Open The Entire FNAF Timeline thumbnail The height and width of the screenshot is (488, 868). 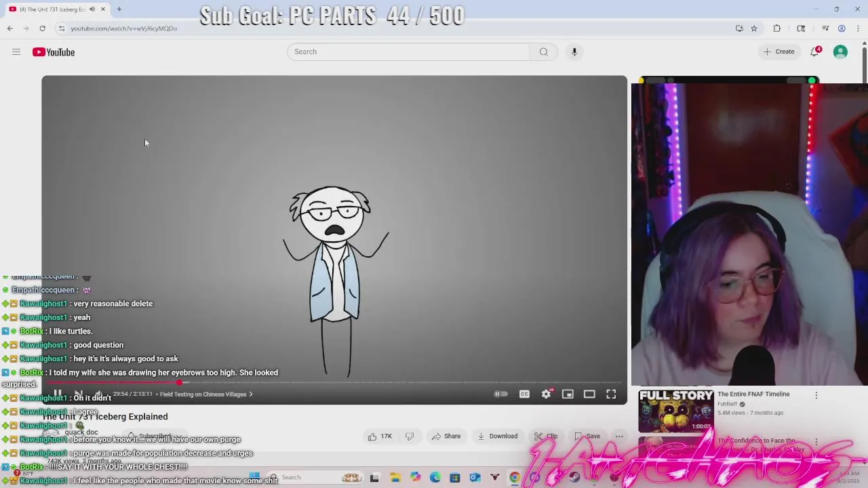(676, 411)
